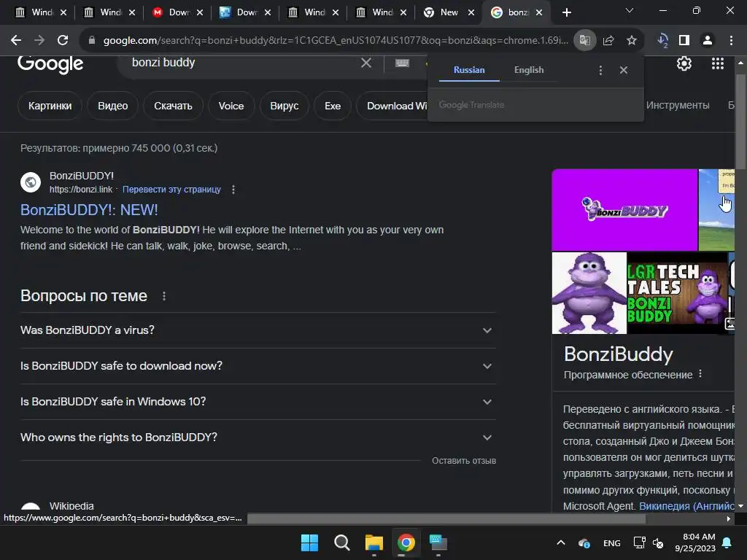
Task: Expand Is BonziBUDDY safe in Windows 10
Action: pos(258,402)
